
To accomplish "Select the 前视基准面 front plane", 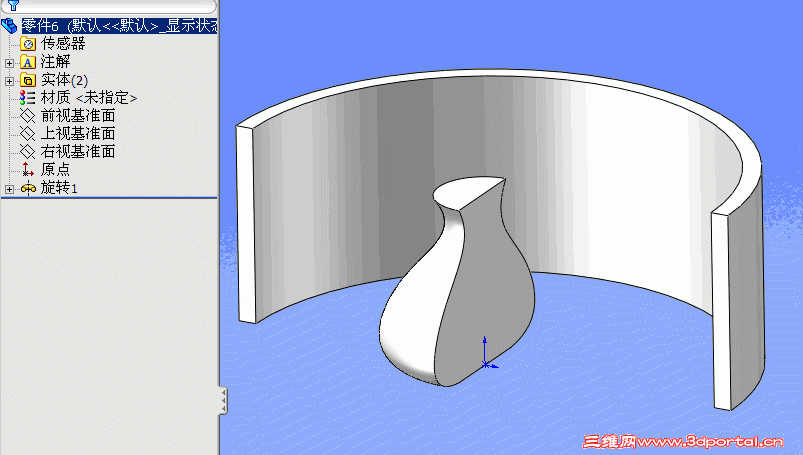I will coord(78,115).
